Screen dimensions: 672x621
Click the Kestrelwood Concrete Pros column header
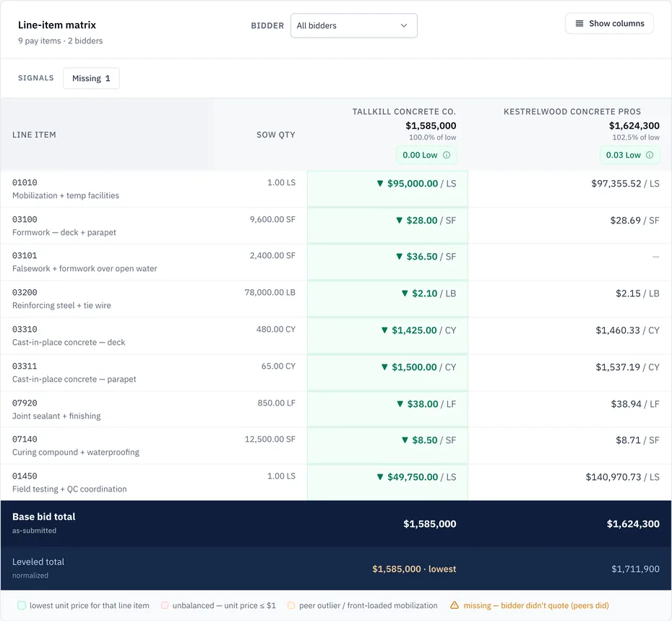pos(572,111)
